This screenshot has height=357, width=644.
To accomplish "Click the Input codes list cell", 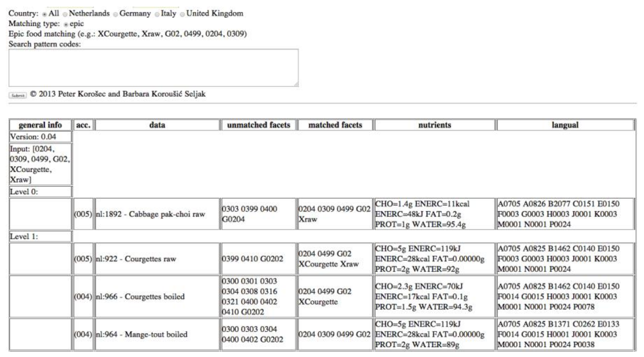I will pyautogui.click(x=40, y=164).
